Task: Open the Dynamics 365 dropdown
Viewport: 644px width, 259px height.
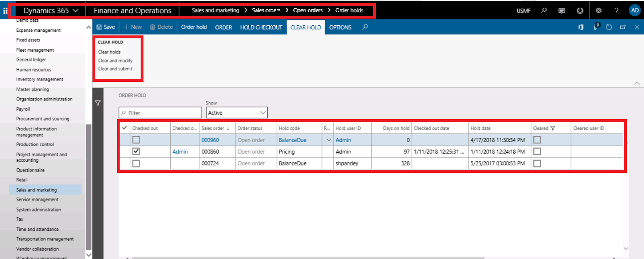Action: click(51, 11)
